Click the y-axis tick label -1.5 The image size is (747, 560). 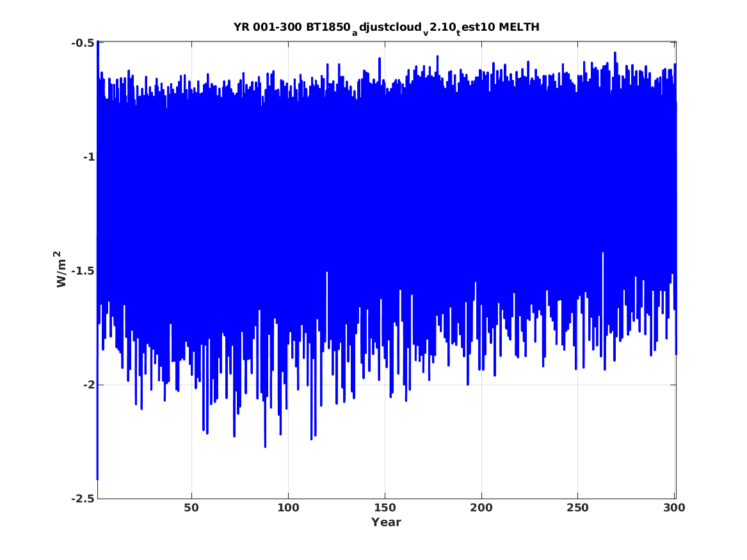point(83,271)
